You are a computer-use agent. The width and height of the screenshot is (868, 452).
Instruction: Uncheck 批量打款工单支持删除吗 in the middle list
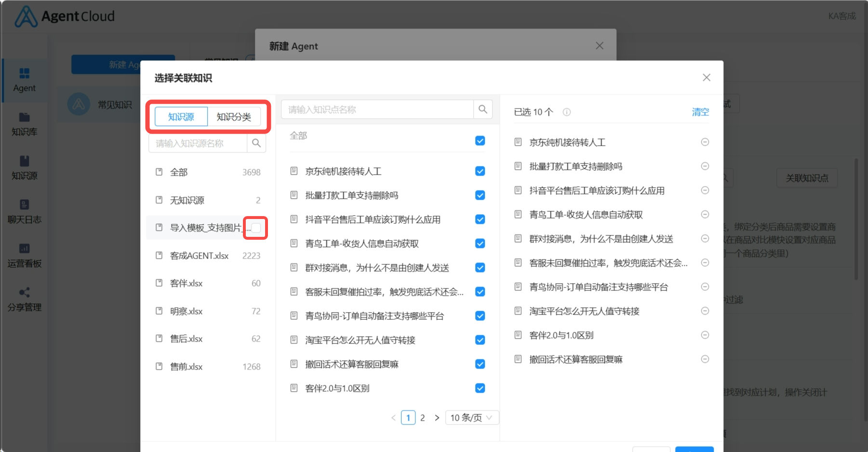(x=480, y=195)
